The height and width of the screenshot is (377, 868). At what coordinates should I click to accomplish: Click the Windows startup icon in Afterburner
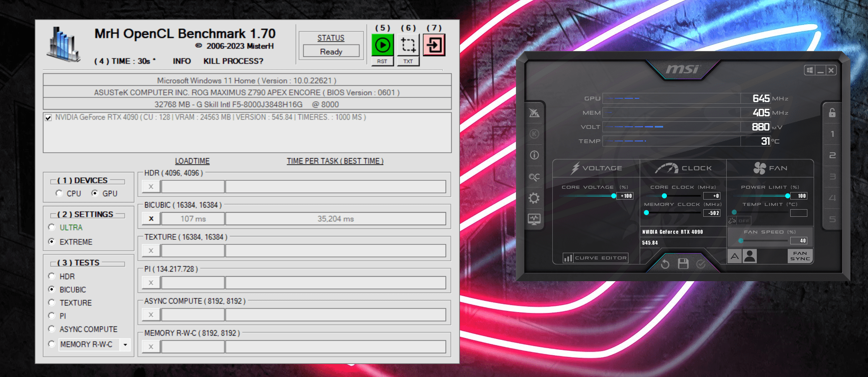click(x=810, y=70)
